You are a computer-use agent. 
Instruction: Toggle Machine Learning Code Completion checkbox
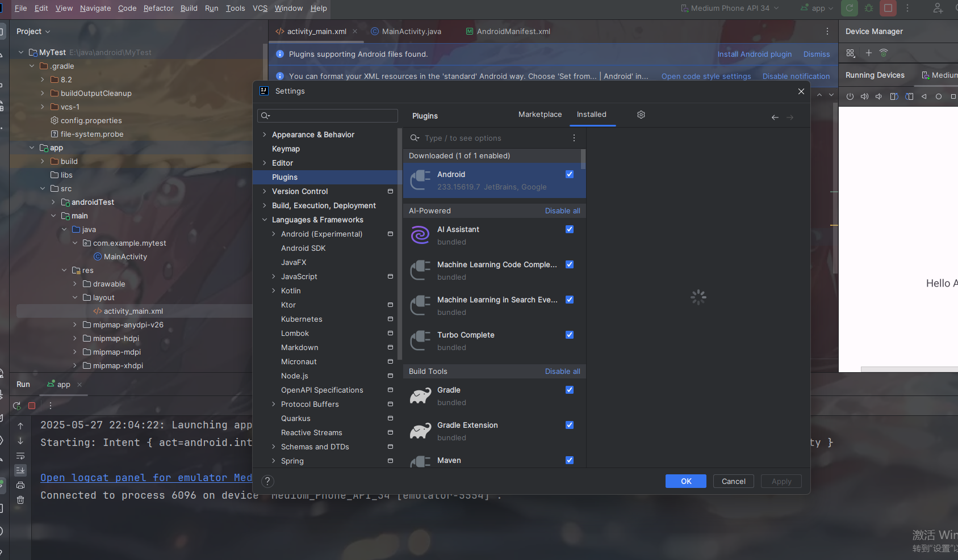pos(570,264)
